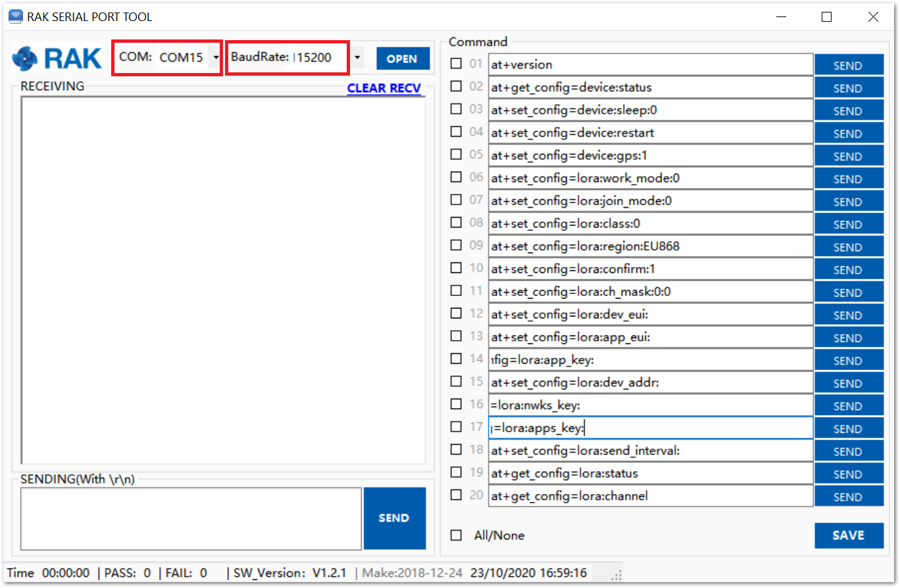Toggle the checkbox for command 20

pyautogui.click(x=456, y=495)
